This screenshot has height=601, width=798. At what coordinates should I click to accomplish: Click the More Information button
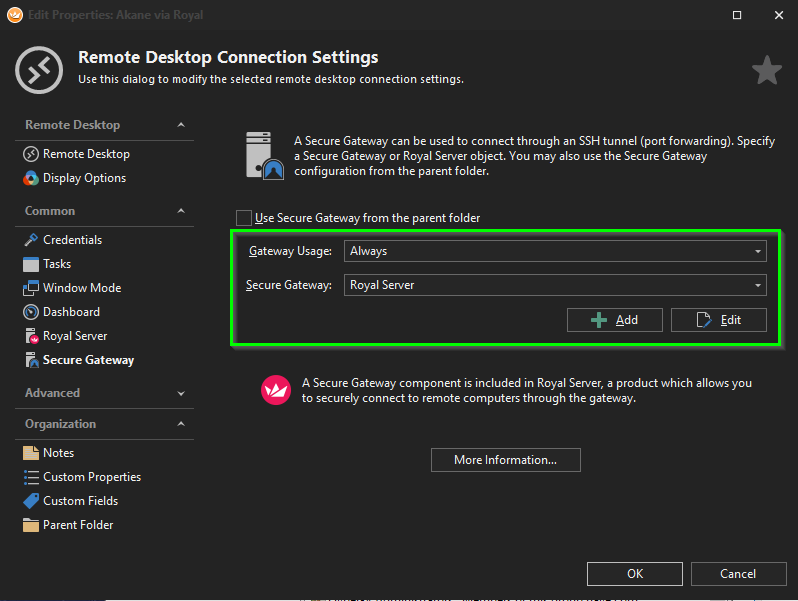tap(505, 460)
